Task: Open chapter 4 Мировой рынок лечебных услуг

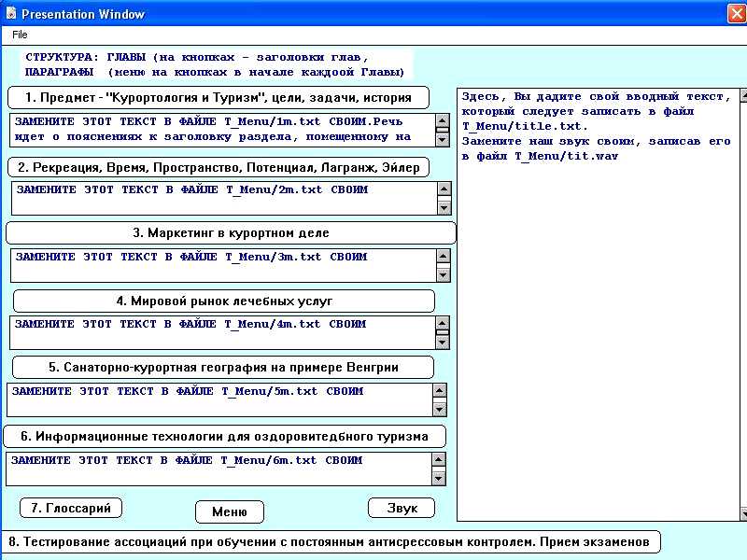Action: point(224,301)
